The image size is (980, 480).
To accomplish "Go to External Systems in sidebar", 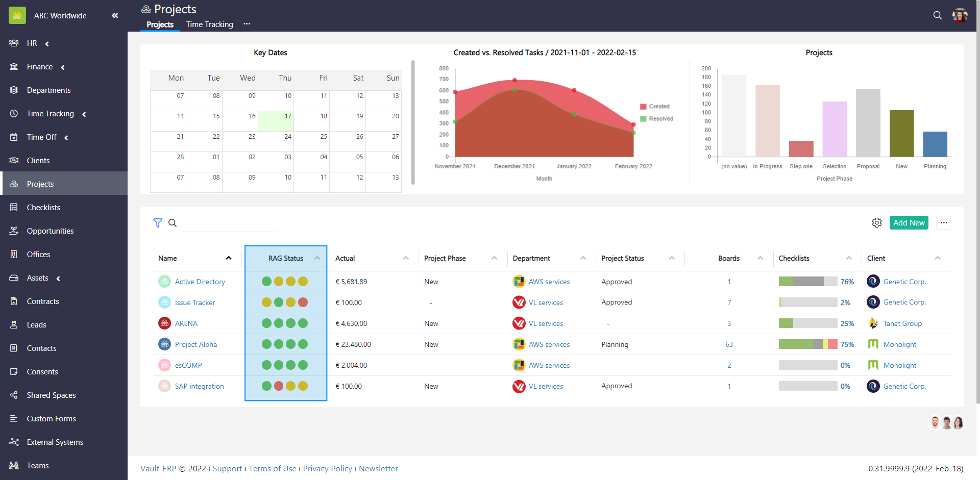I will [x=55, y=442].
